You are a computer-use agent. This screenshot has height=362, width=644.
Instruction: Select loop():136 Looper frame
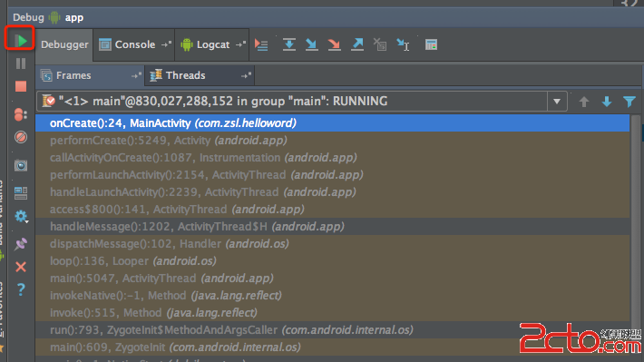click(332, 261)
